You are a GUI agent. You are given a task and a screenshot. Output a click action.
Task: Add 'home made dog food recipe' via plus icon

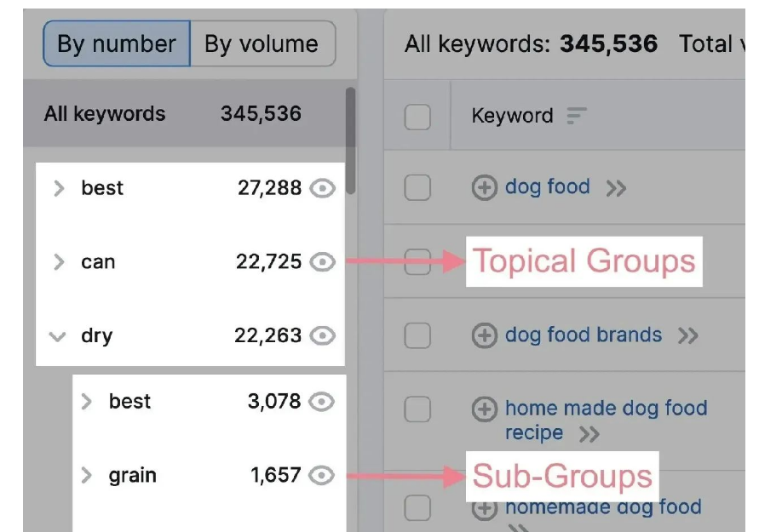point(485,409)
